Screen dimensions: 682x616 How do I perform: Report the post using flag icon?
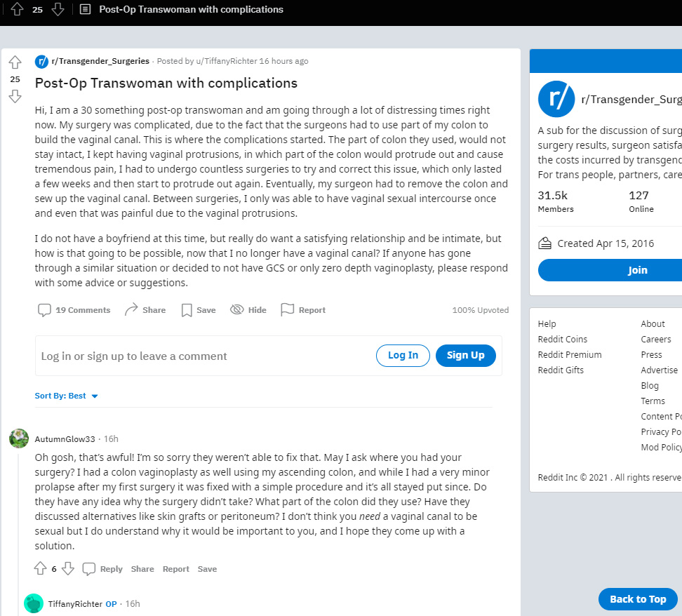click(303, 310)
